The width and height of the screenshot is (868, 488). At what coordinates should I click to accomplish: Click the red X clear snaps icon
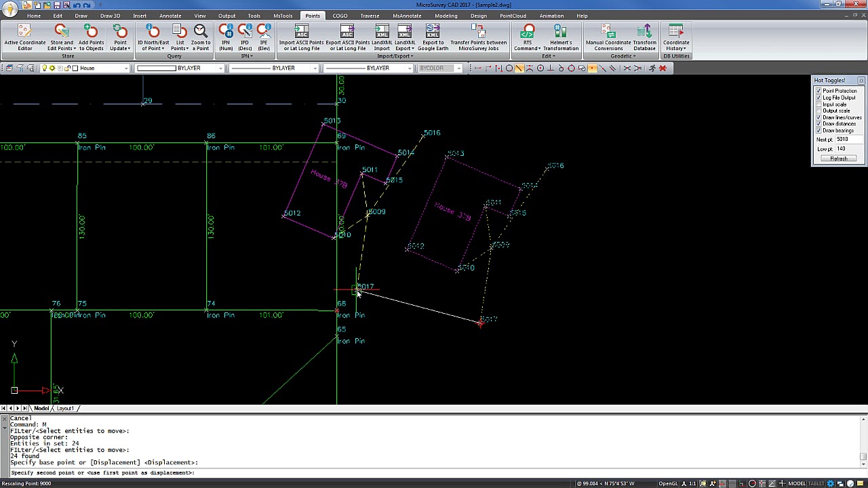click(x=663, y=68)
